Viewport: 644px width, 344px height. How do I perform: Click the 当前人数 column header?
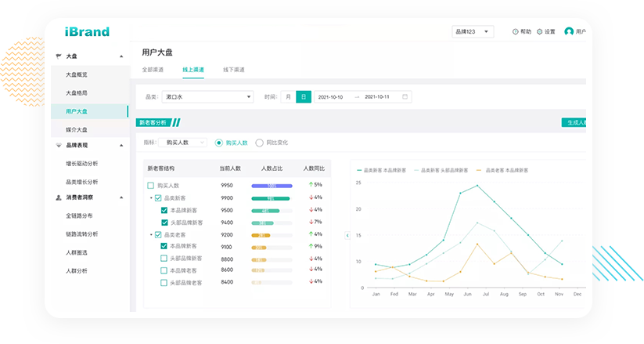230,168
